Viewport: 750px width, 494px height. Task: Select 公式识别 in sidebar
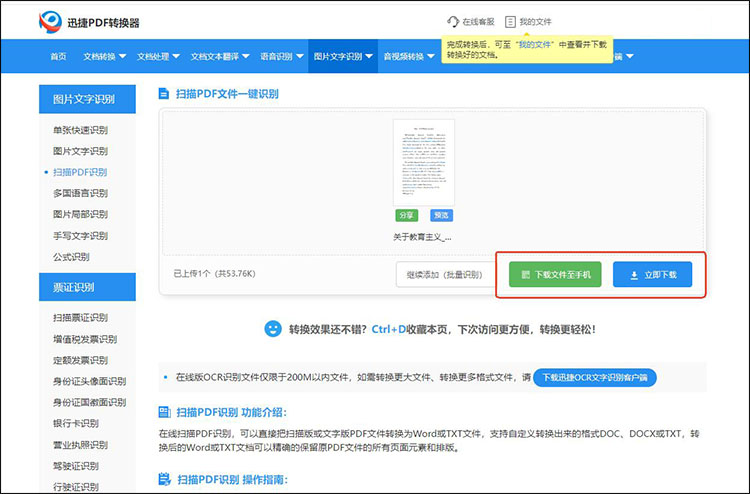coord(71,257)
